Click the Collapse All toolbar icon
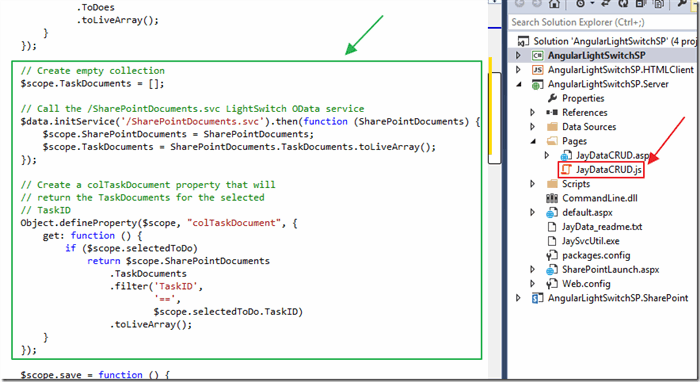The image size is (700, 382). [x=641, y=4]
